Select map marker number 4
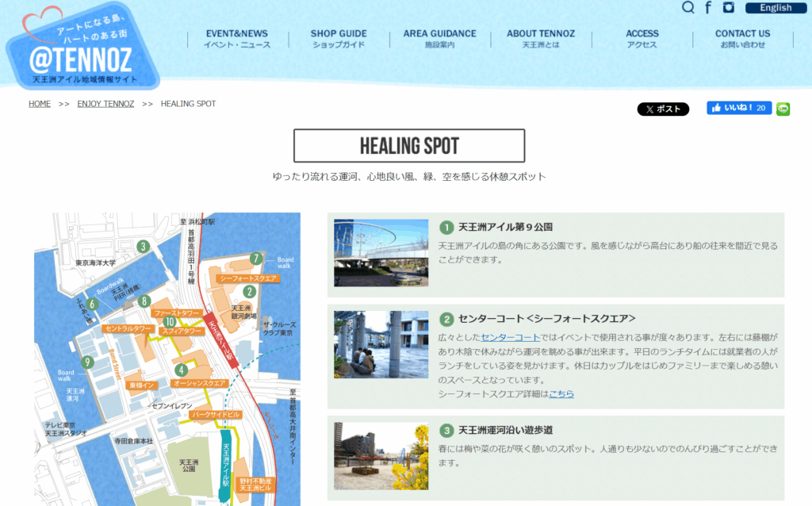 pyautogui.click(x=182, y=369)
